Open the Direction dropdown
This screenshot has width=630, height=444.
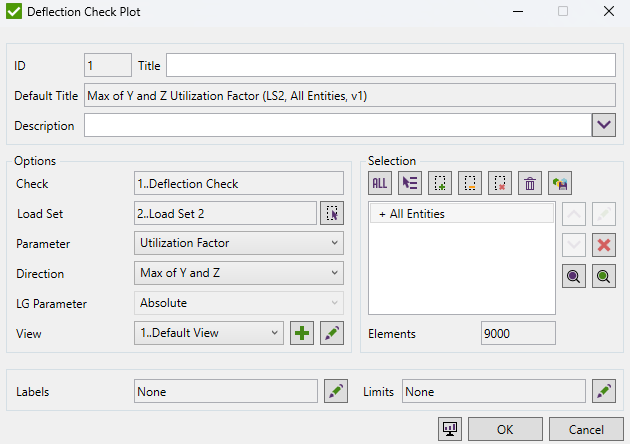pos(238,273)
